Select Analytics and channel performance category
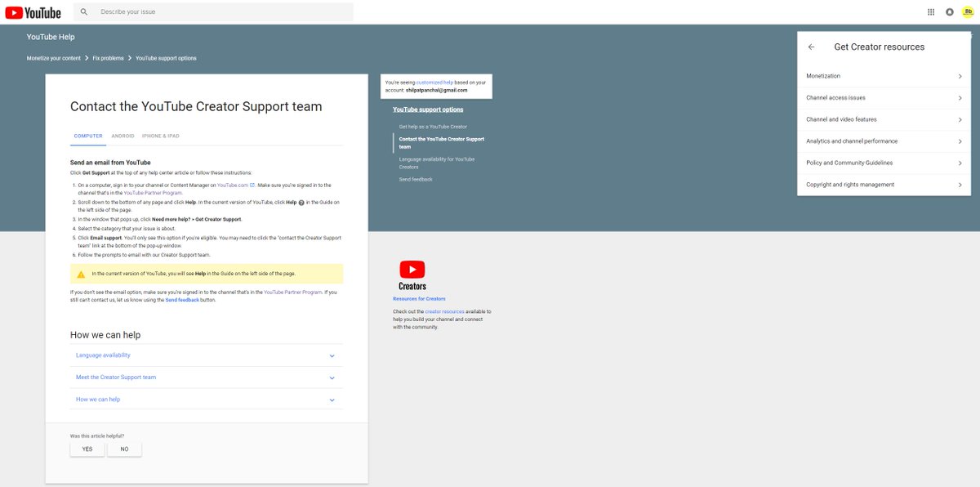980x487 pixels. [x=884, y=141]
